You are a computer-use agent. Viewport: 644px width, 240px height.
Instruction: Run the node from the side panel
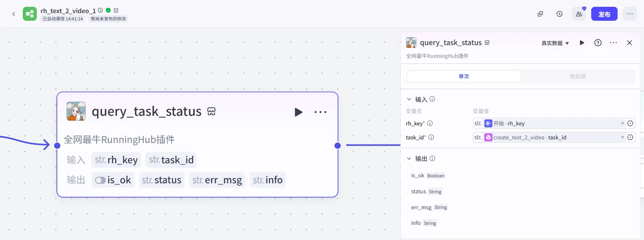tap(582, 43)
